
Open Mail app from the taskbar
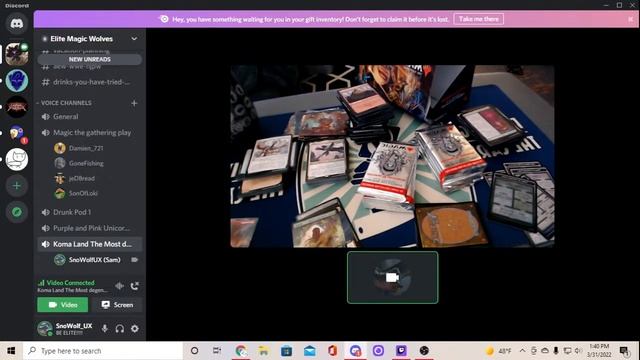click(309, 351)
